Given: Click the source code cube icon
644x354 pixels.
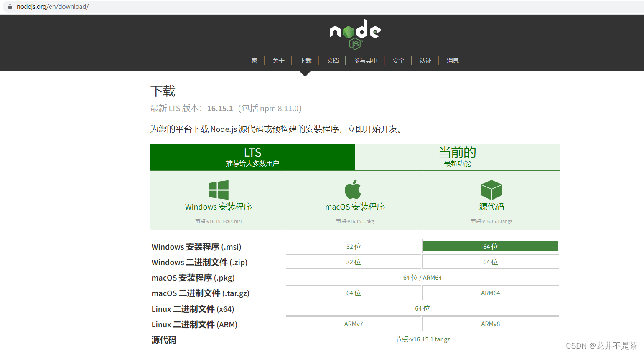Looking at the screenshot, I should coord(491,190).
